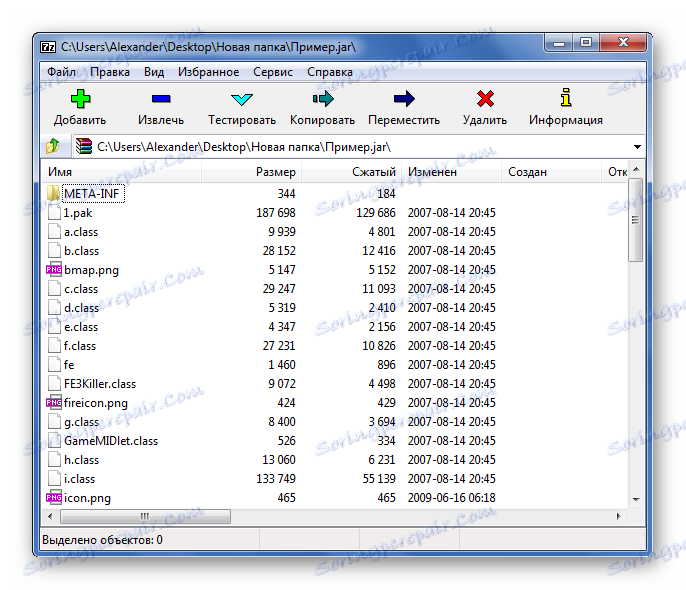
Task: Select the g.class file name
Action: pyautogui.click(x=81, y=422)
